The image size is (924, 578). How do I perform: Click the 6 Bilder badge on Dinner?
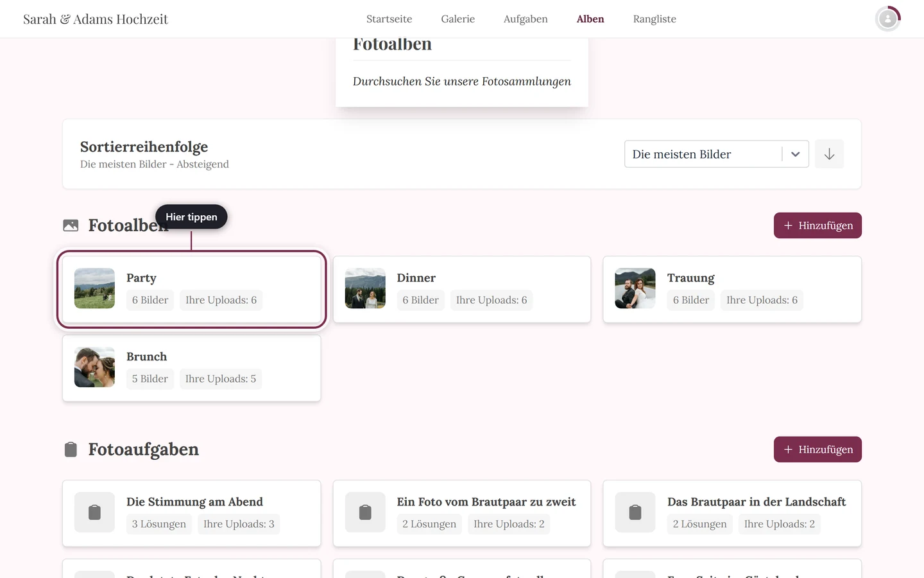(421, 300)
